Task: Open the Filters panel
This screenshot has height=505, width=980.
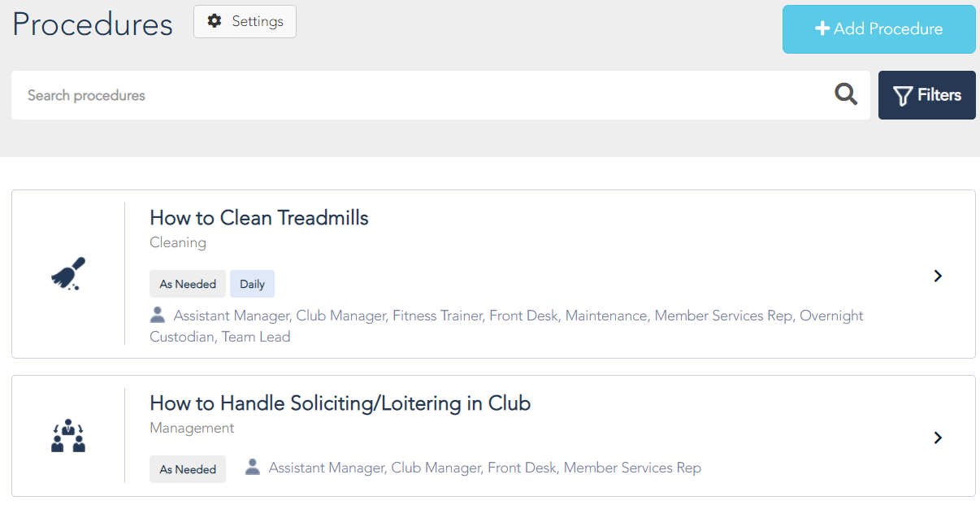Action: [x=927, y=95]
